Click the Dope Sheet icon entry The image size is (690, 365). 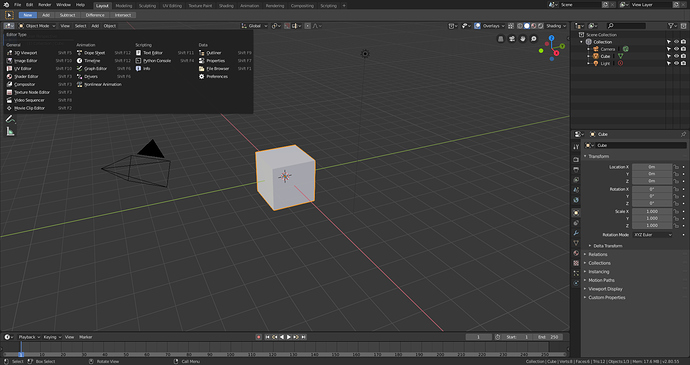[x=80, y=53]
